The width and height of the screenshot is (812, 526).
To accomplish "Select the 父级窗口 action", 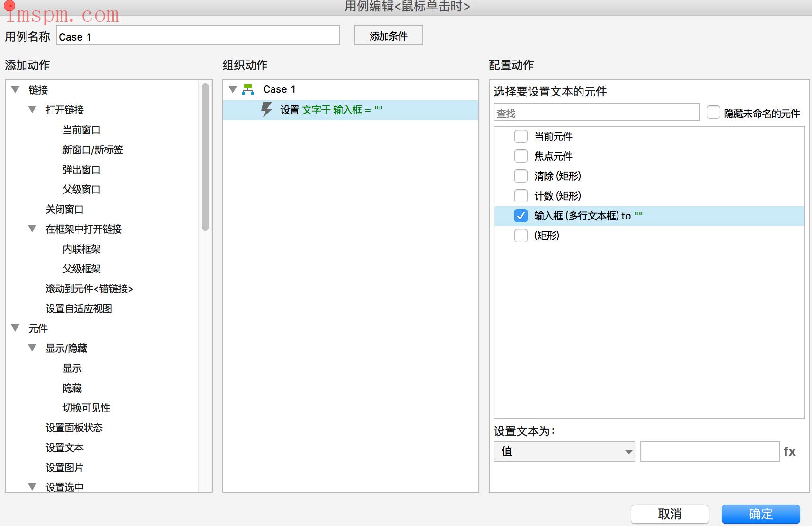I will (x=81, y=189).
